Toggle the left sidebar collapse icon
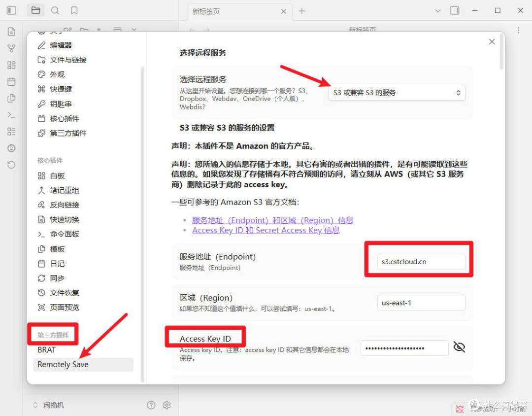532x416 pixels. click(x=11, y=10)
